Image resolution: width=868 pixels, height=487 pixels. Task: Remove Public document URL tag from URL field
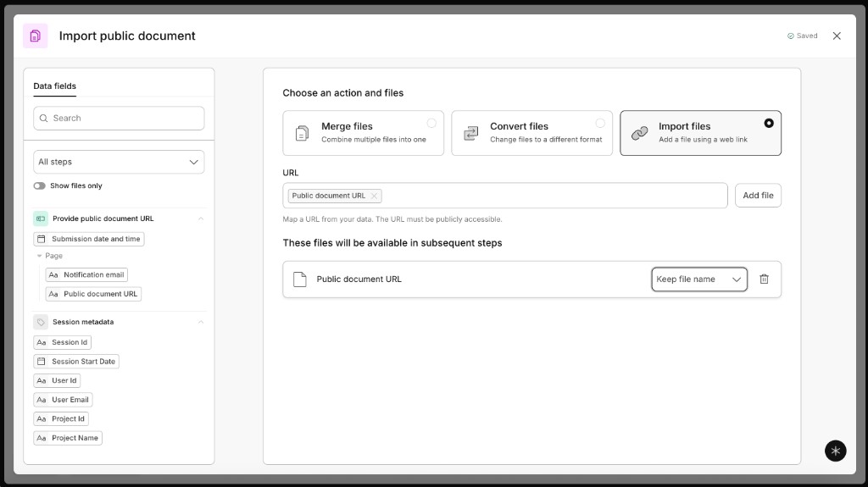click(374, 196)
